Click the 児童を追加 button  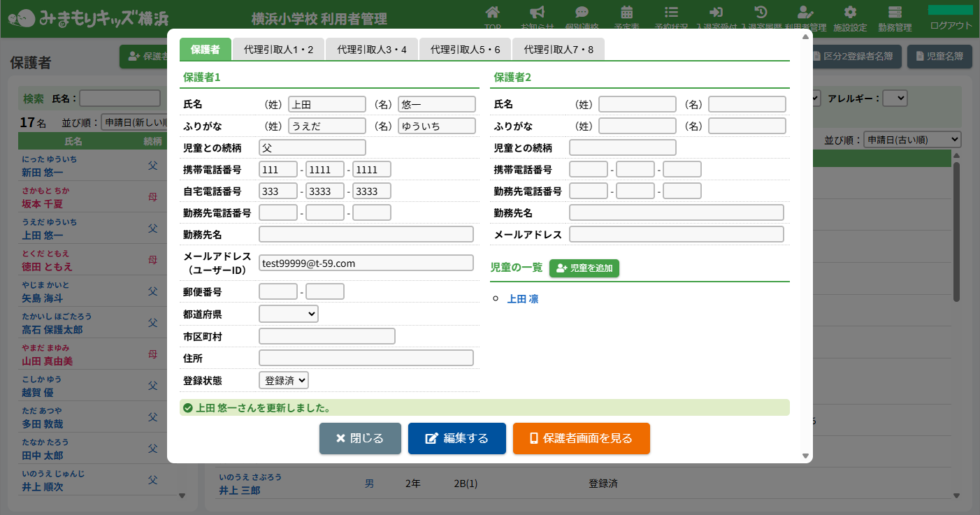[x=584, y=268]
